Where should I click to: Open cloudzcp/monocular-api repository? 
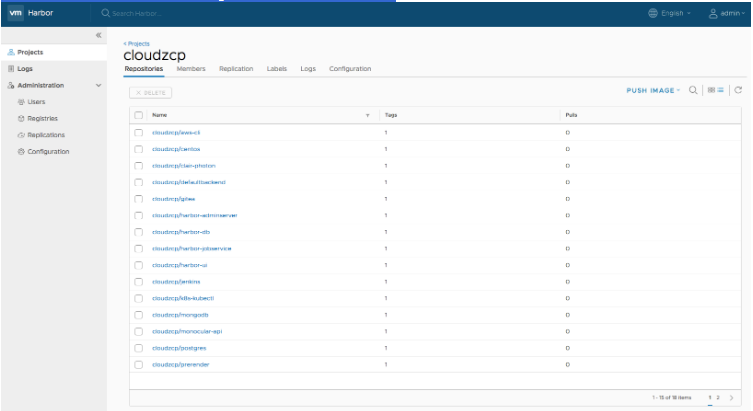[x=187, y=331]
